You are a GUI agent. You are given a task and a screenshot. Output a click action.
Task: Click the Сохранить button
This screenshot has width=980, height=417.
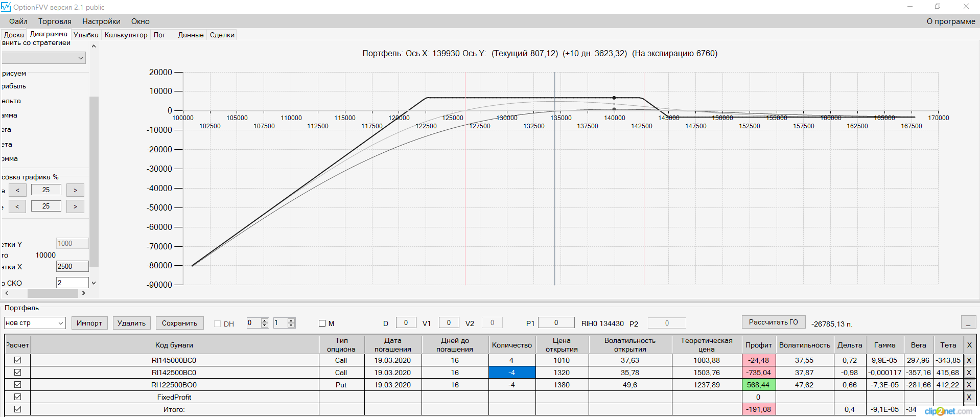click(x=179, y=323)
